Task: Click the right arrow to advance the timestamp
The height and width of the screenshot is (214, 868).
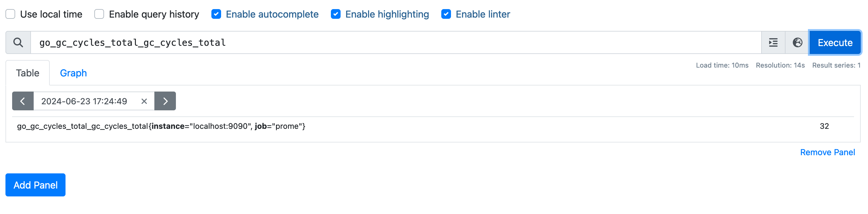Action: (165, 101)
